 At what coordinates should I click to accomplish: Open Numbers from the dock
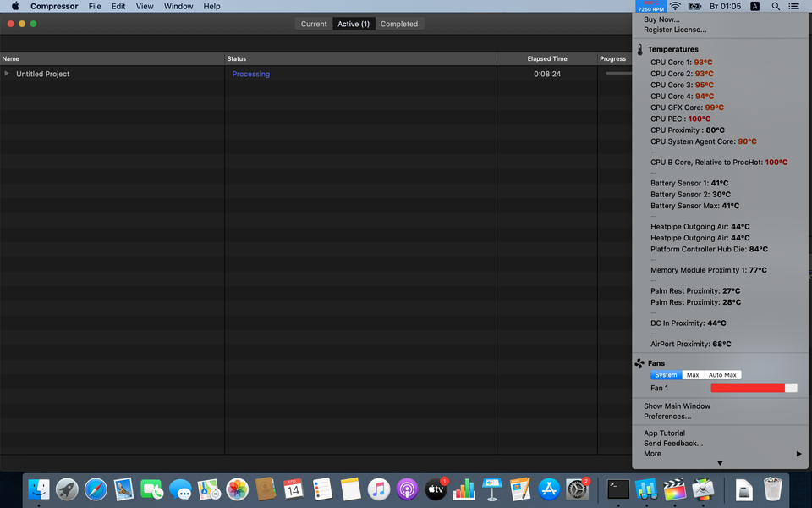464,489
